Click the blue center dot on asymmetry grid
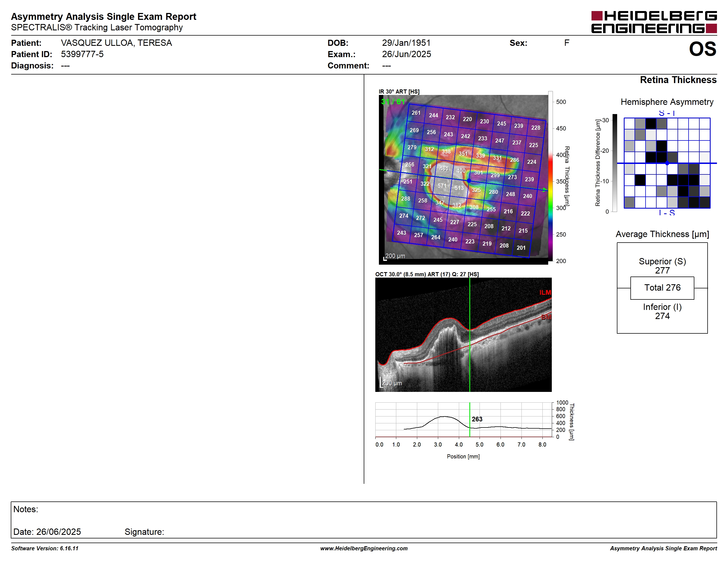This screenshot has height=563, width=728. tap(667, 163)
